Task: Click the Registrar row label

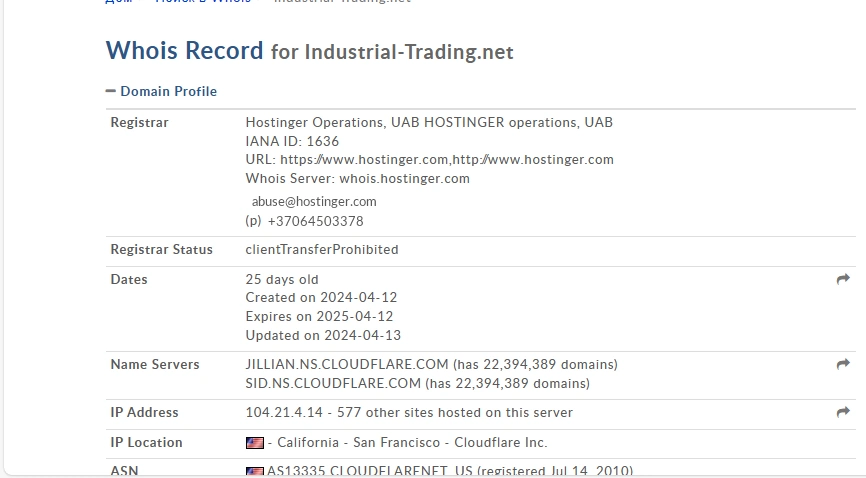Action: (139, 123)
